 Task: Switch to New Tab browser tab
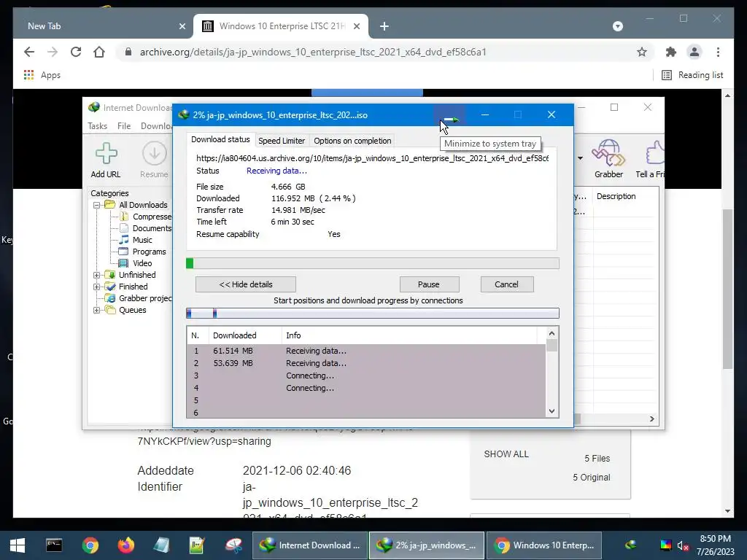click(102, 26)
